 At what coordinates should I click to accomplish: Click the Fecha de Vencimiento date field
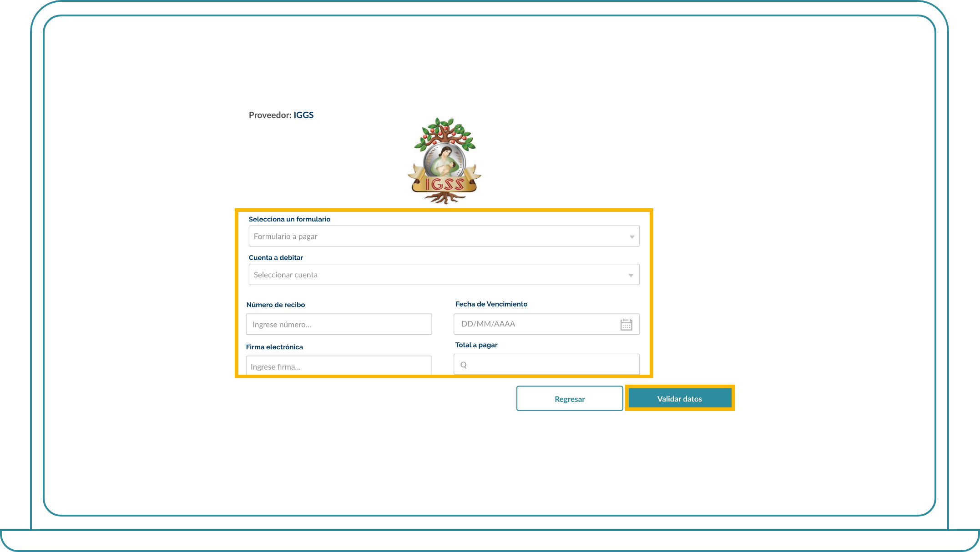click(546, 324)
